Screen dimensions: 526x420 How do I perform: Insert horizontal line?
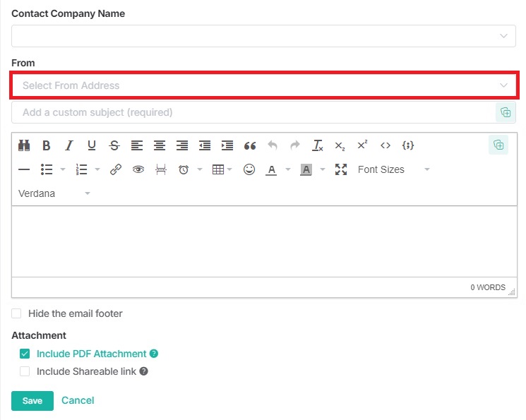[x=24, y=169]
